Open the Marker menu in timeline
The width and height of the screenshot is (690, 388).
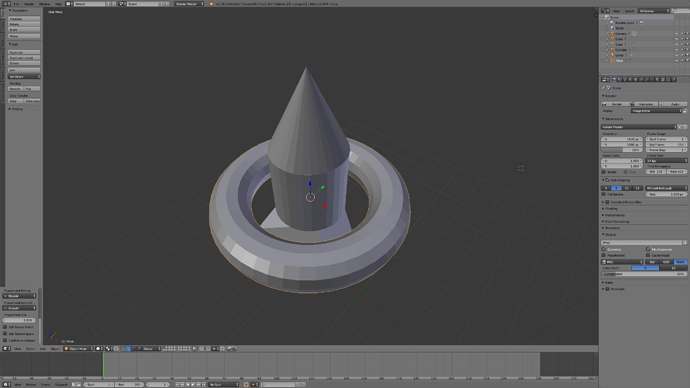click(31, 384)
